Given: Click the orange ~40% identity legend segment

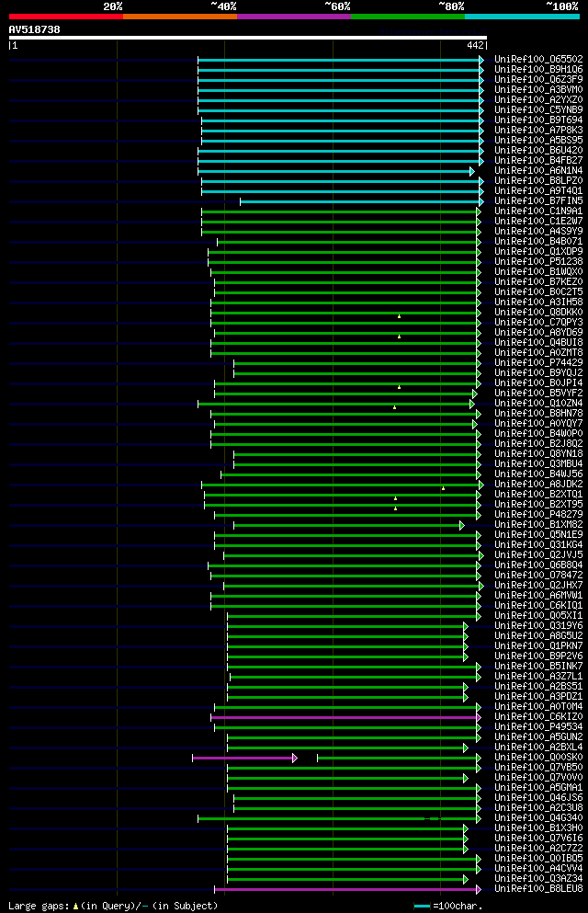Looking at the screenshot, I should (180, 17).
